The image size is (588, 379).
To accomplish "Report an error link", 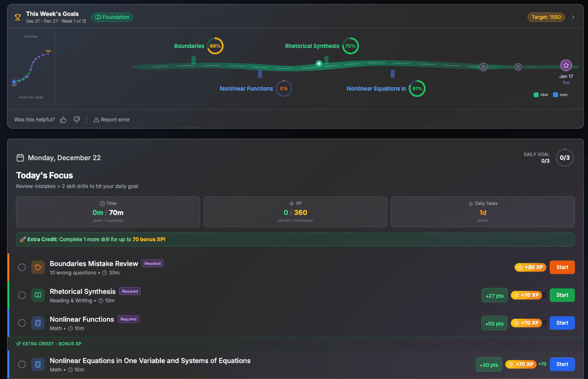I will [x=112, y=120].
